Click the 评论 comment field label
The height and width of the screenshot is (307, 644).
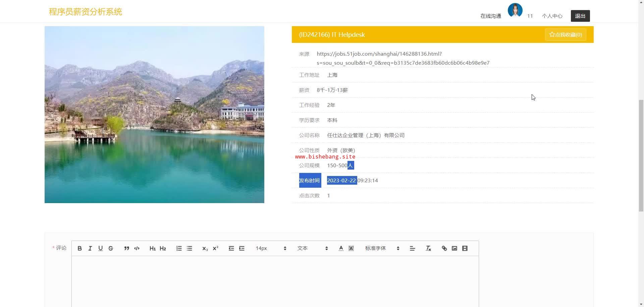pos(61,248)
